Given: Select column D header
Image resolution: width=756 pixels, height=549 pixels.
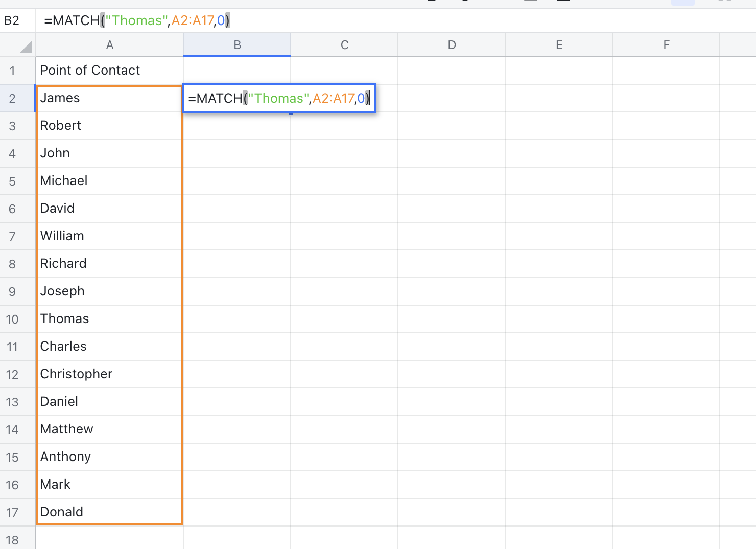Looking at the screenshot, I should 452,45.
